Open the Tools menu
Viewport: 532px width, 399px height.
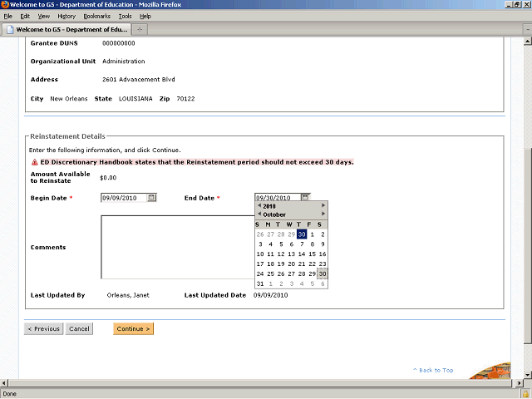pyautogui.click(x=126, y=17)
